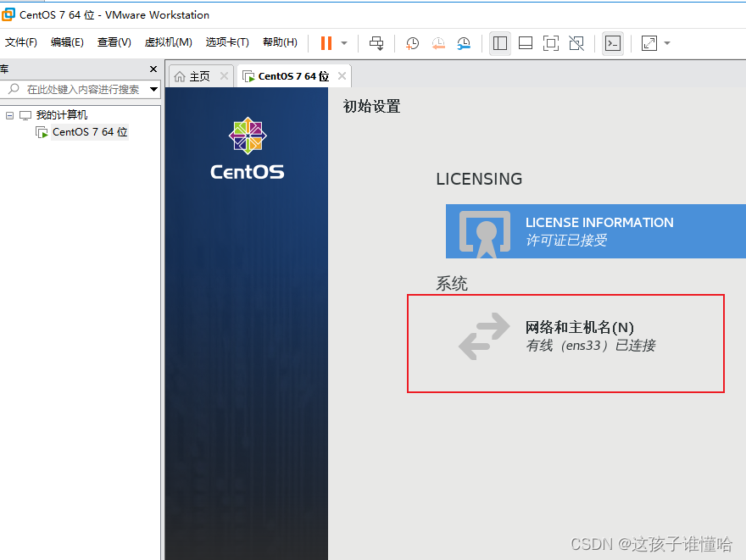The height and width of the screenshot is (560, 746).
Task: Click the license certificate icon
Action: click(485, 235)
